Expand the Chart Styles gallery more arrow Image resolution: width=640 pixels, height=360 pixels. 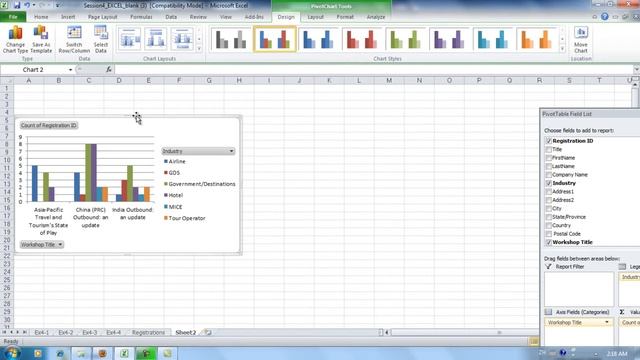[562, 49]
